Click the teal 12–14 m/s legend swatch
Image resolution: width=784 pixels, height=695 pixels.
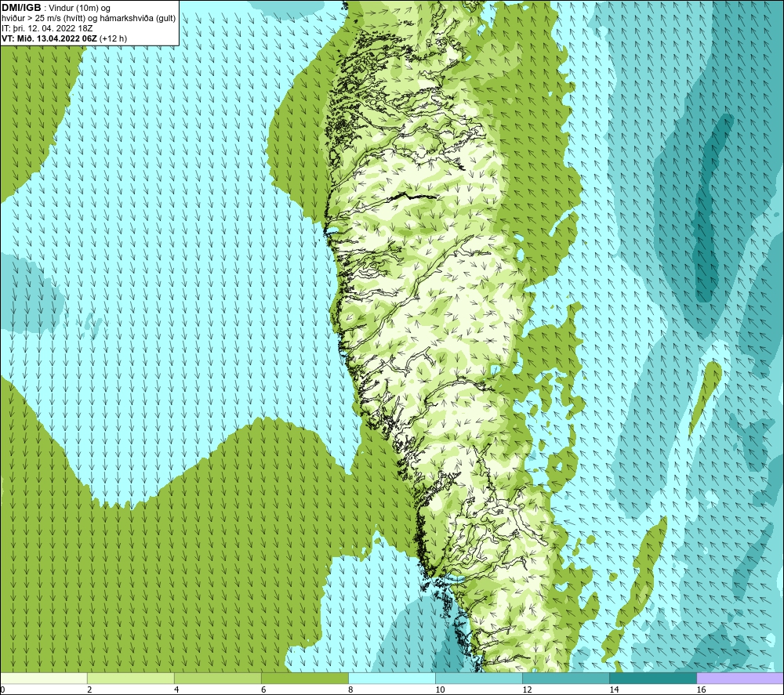point(565,678)
